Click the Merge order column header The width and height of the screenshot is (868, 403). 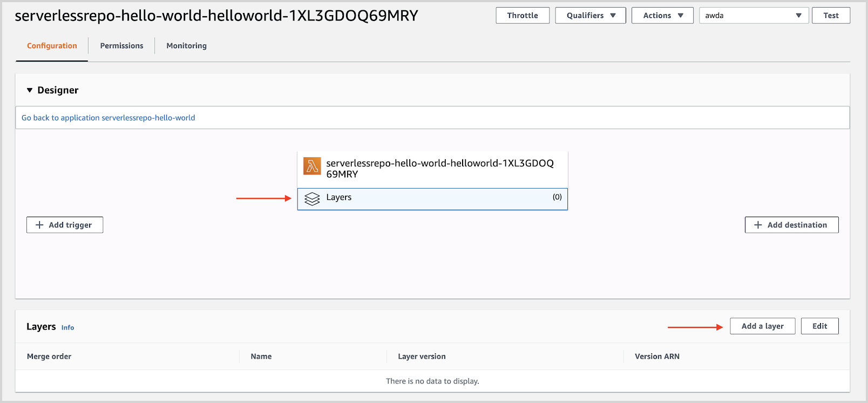[49, 357]
